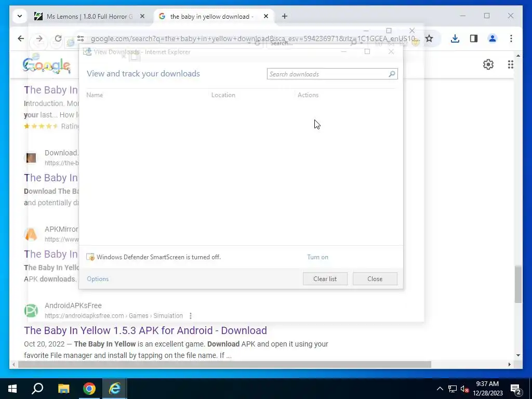Sort downloads by Name column
The image size is (532, 399).
(95, 95)
